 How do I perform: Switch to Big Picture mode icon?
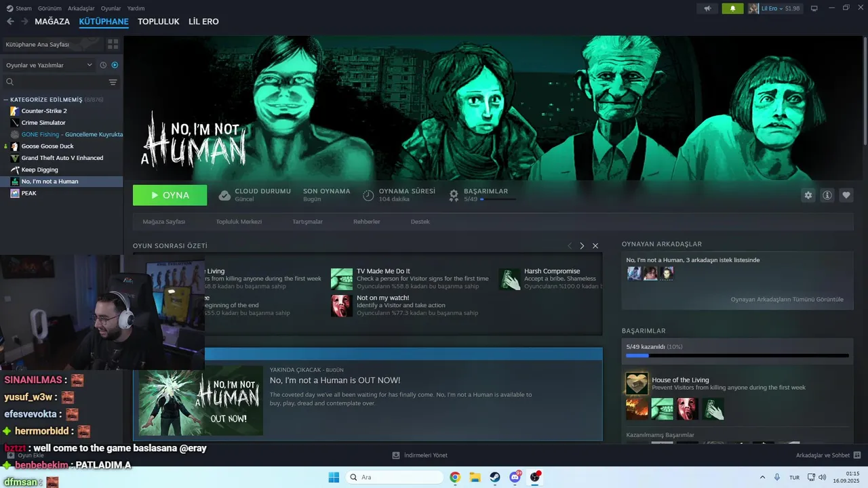814,8
